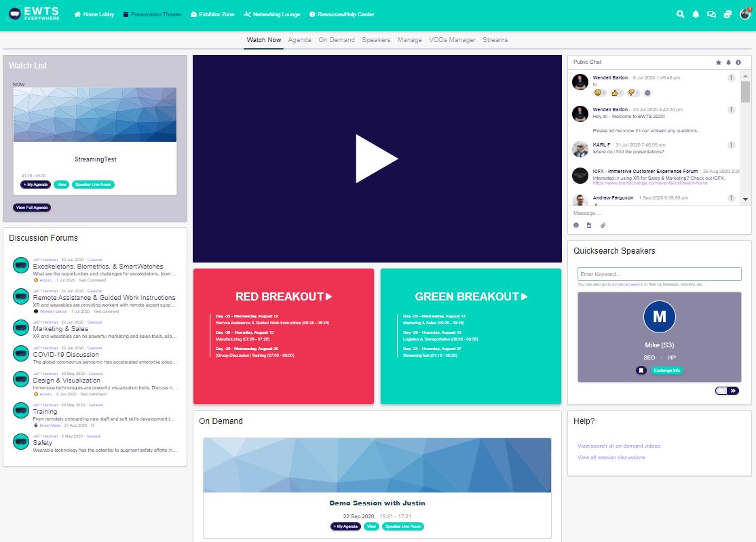Image resolution: width=756 pixels, height=542 pixels.
Task: Open Resources/Help Center in navigation
Action: [x=342, y=14]
